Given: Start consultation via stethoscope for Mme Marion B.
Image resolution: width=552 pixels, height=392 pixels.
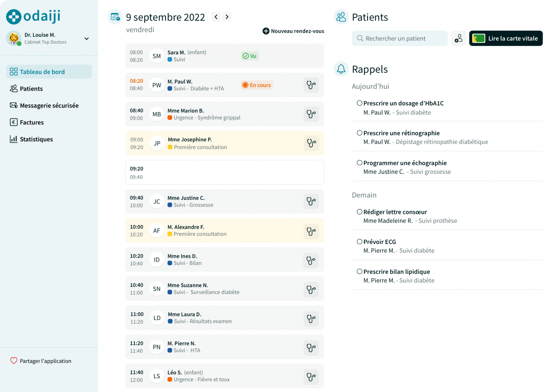Looking at the screenshot, I should tap(311, 114).
